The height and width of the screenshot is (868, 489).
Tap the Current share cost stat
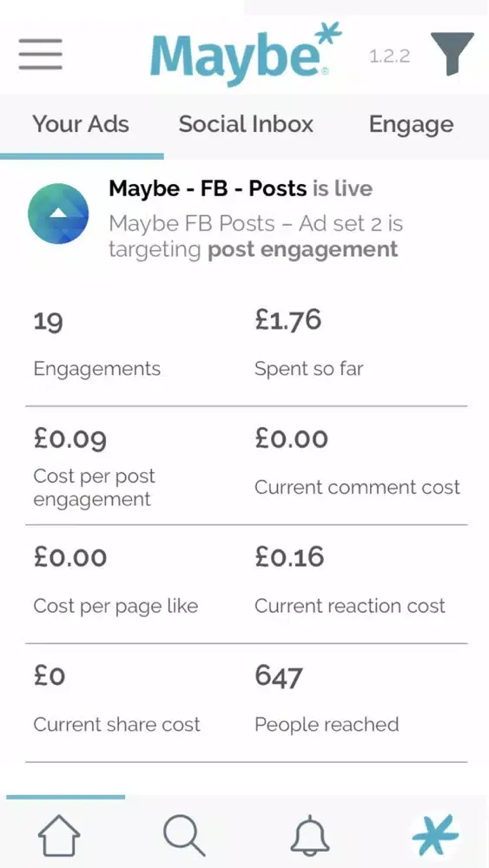point(117,700)
